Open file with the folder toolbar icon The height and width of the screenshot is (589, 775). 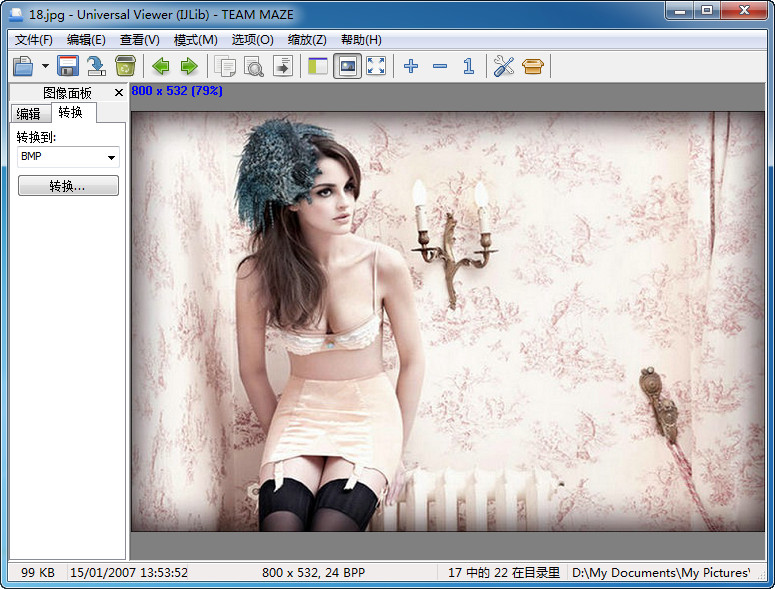coord(23,66)
